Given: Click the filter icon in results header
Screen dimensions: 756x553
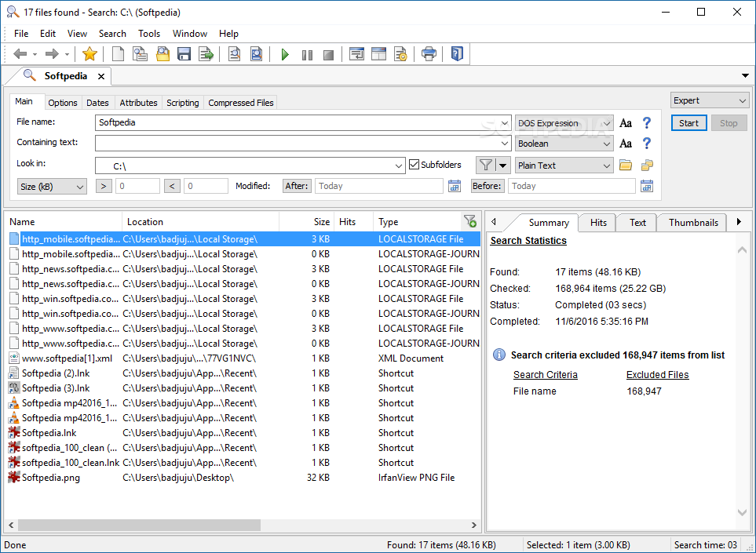Looking at the screenshot, I should pyautogui.click(x=470, y=221).
